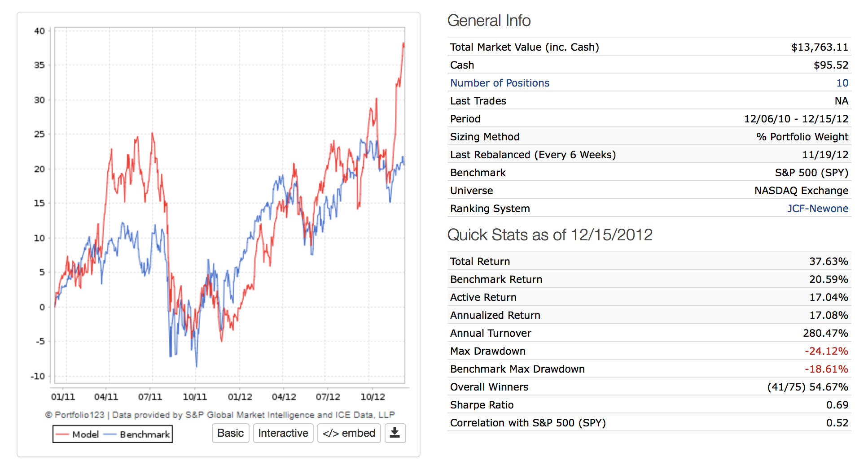The image size is (868, 469).
Task: Click the Benchmark Max Drawdown -18.61% value
Action: click(x=826, y=369)
